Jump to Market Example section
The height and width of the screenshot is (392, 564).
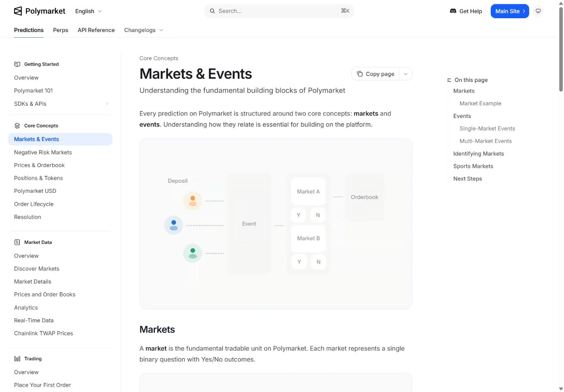480,103
